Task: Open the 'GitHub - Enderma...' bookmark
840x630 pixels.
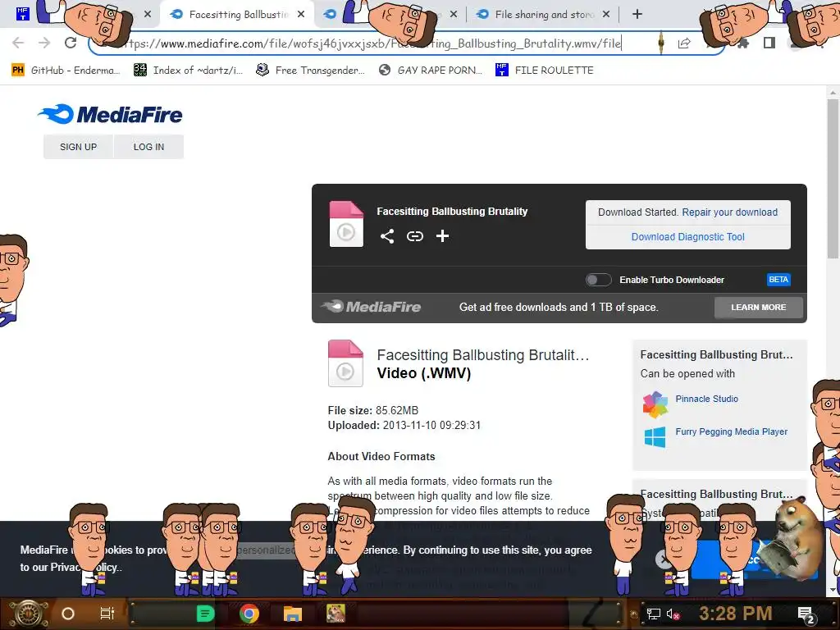Action: tap(66, 71)
